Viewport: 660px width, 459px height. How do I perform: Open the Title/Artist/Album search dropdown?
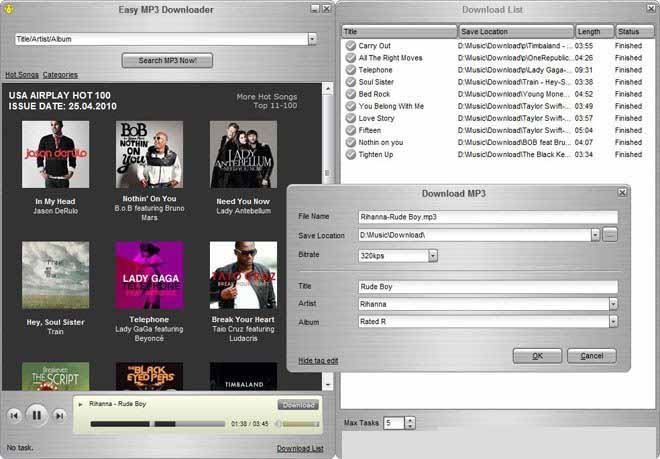[312, 39]
